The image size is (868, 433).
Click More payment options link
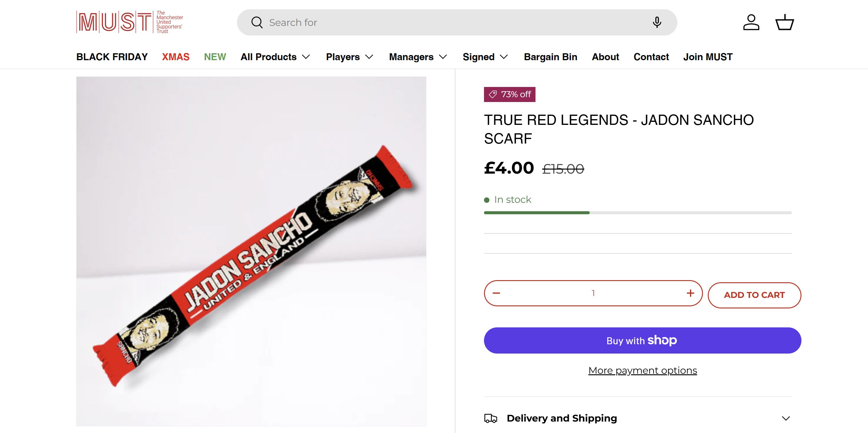coord(642,370)
